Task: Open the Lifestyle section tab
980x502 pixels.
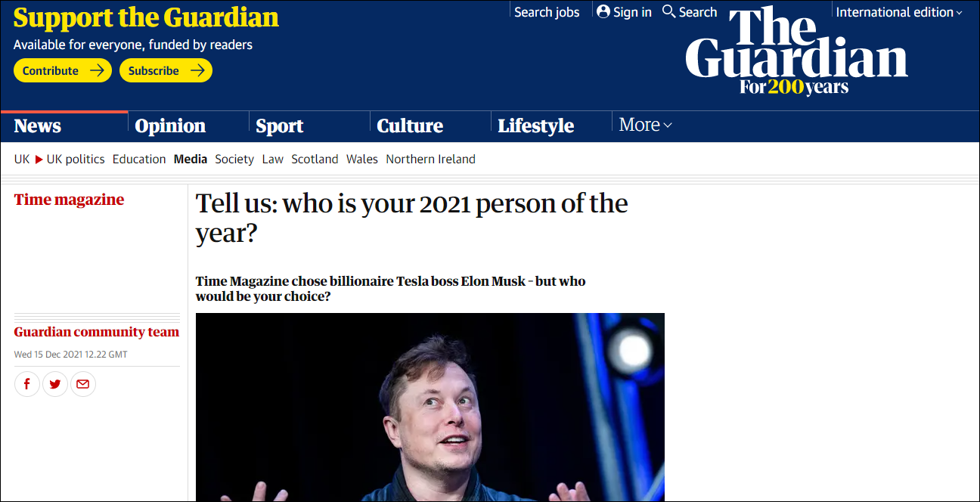Action: tap(535, 126)
